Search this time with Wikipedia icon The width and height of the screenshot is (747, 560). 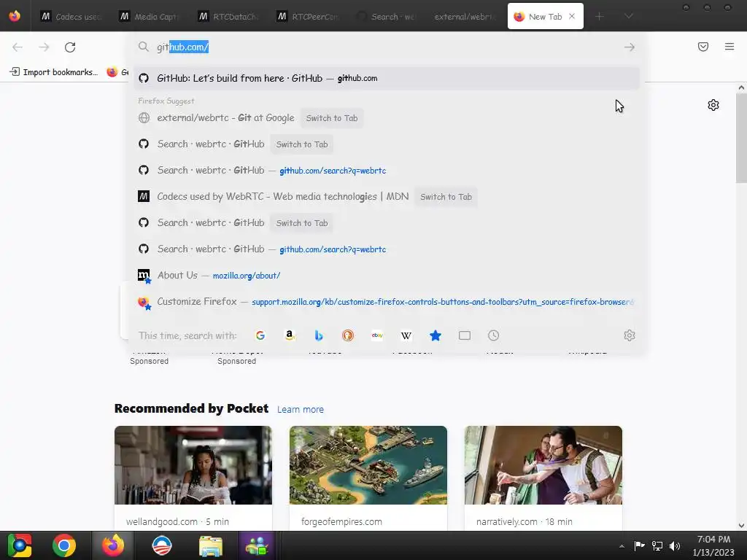click(x=406, y=335)
